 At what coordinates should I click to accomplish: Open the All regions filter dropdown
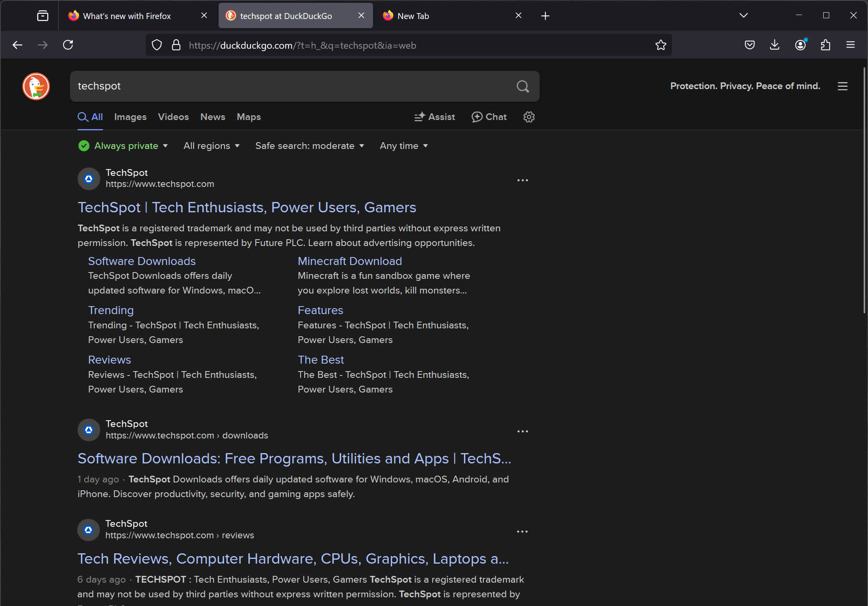[211, 146]
